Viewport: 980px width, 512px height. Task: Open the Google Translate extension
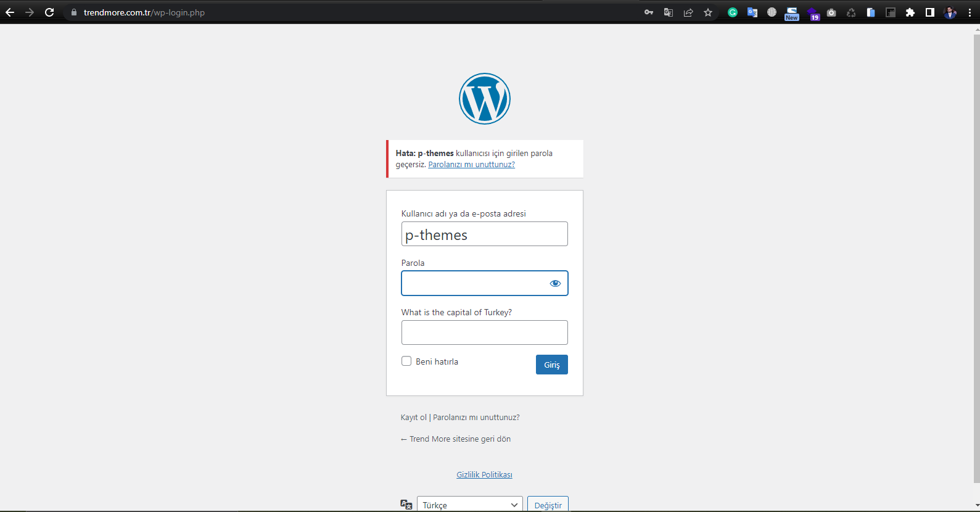pos(752,12)
